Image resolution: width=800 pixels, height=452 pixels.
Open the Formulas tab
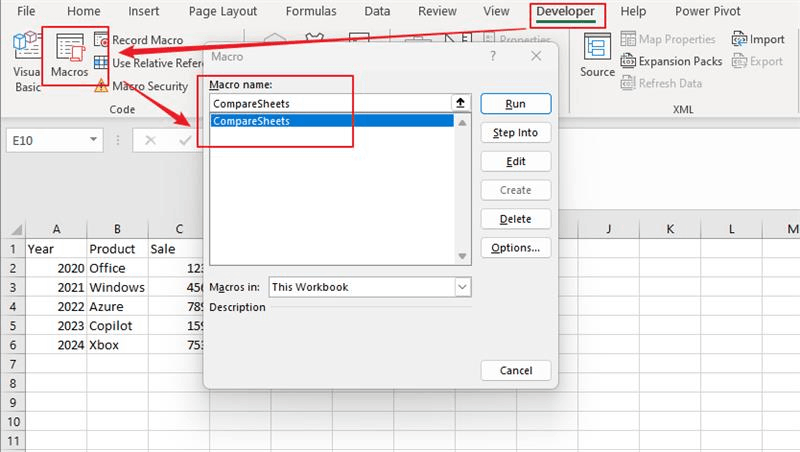311,11
